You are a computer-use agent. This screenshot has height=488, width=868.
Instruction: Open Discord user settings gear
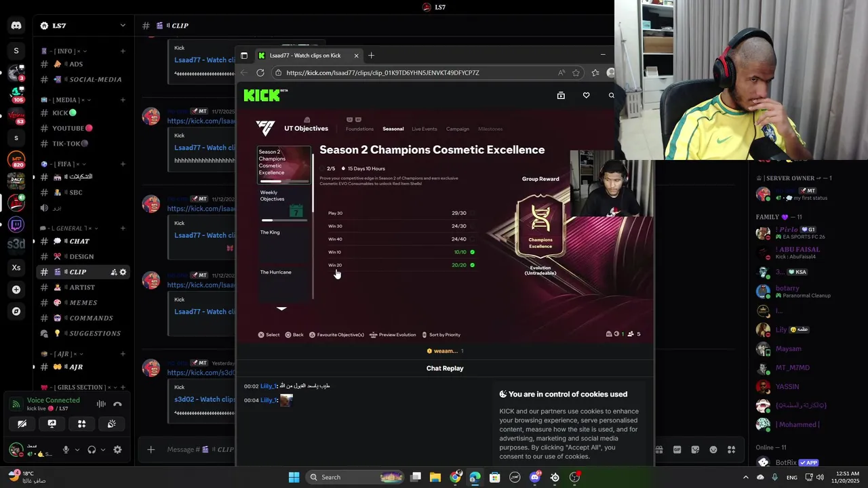pos(117,449)
